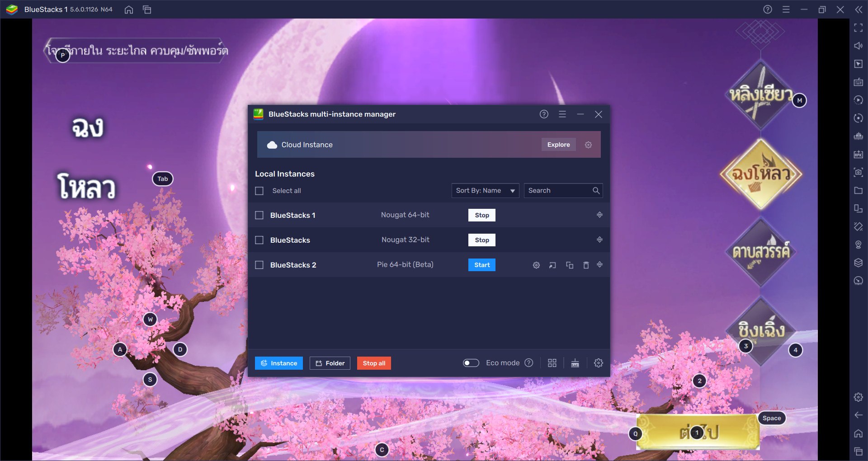868x461 pixels.
Task: Open Cloud Instance settings gear
Action: coord(588,145)
